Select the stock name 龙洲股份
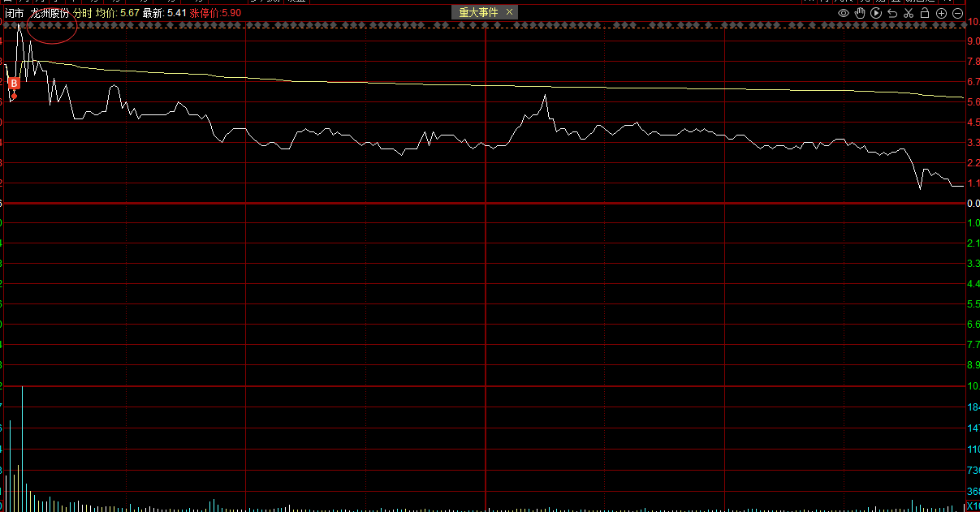Screen dimensions: 980x512 50,14
